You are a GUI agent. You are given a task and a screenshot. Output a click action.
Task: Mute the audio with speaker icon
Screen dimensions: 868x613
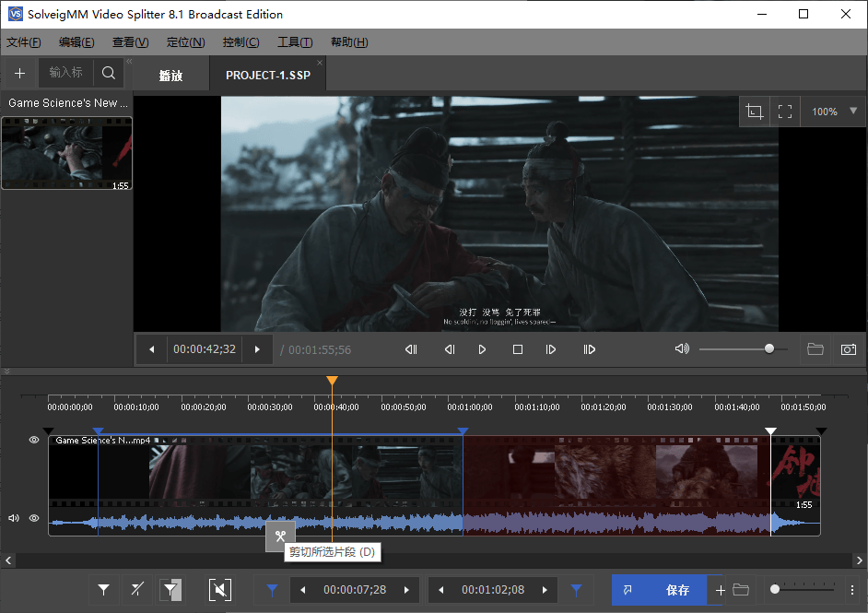(x=682, y=349)
